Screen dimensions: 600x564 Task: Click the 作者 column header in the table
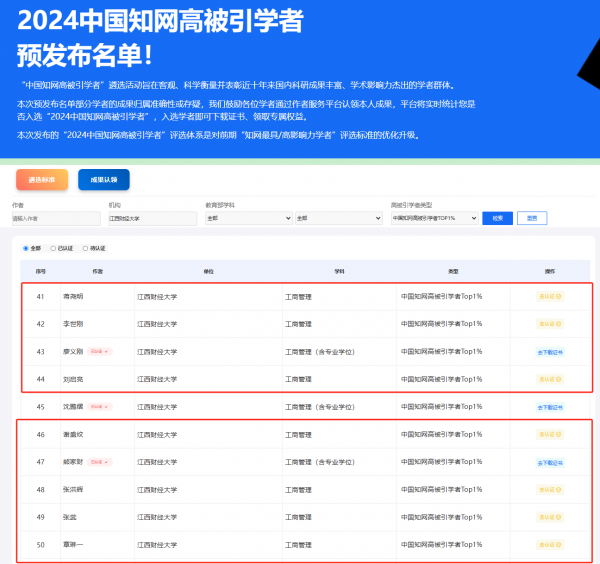click(98, 271)
